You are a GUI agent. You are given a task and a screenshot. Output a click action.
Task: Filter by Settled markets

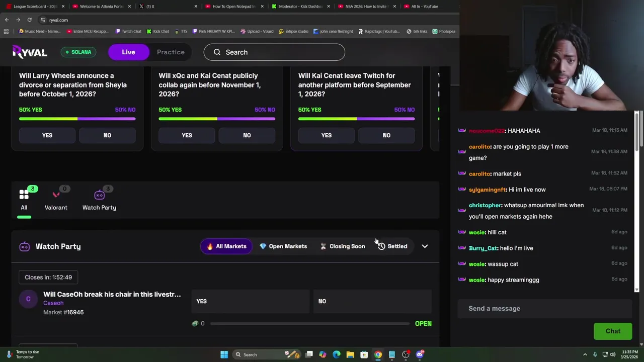(x=392, y=246)
